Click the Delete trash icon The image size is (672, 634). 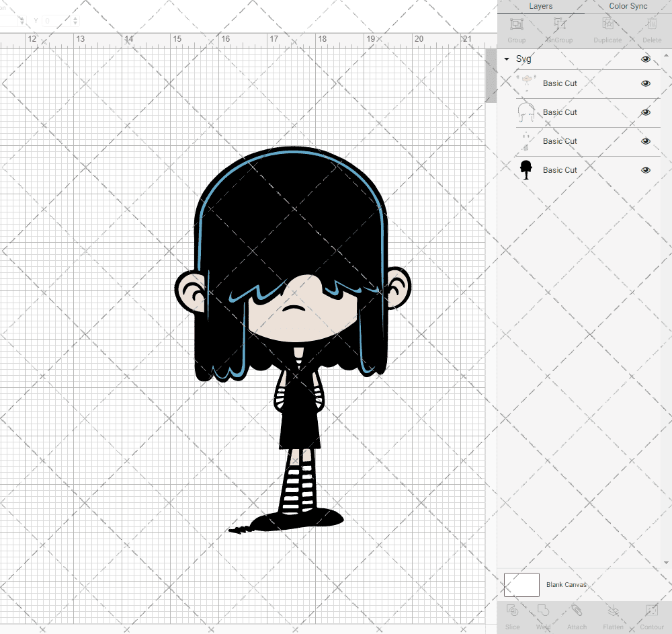pos(652,24)
